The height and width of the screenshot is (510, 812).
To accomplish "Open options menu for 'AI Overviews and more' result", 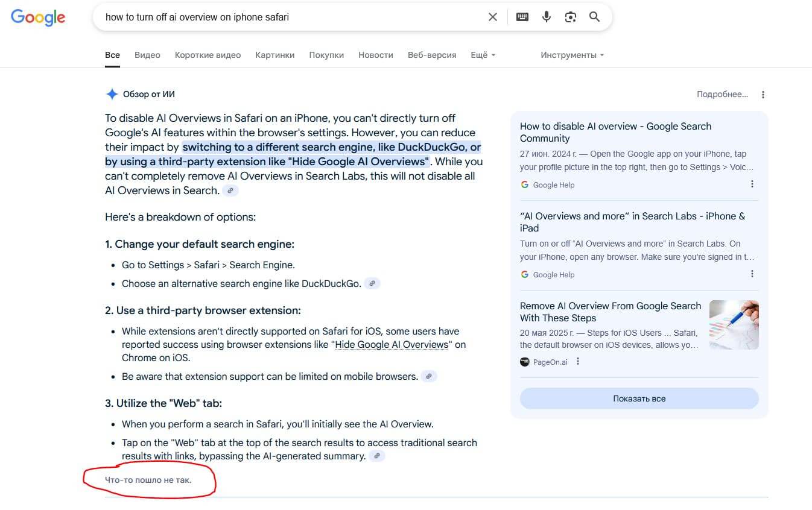I will (x=752, y=274).
